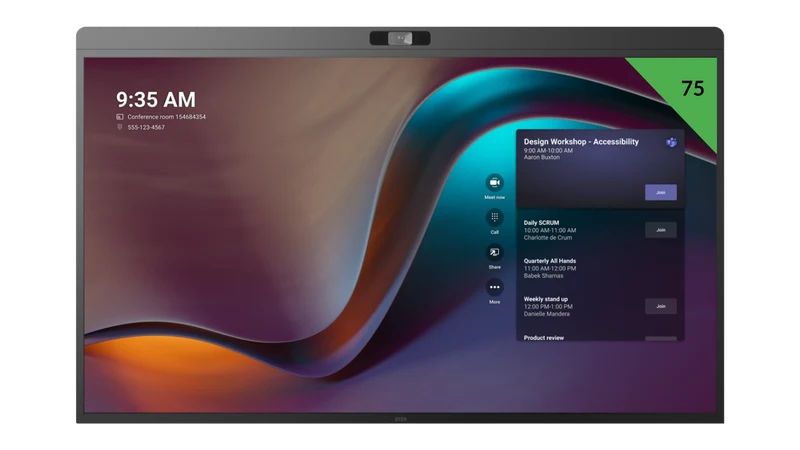Screen dimensions: 800x450
Task: Click the Conference room 154684354 label
Action: coord(167,117)
